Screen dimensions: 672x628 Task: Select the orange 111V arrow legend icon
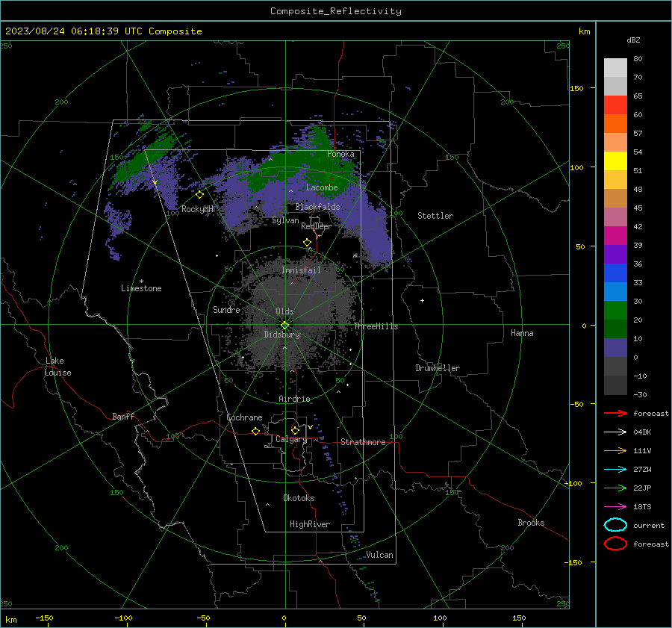coord(615,450)
